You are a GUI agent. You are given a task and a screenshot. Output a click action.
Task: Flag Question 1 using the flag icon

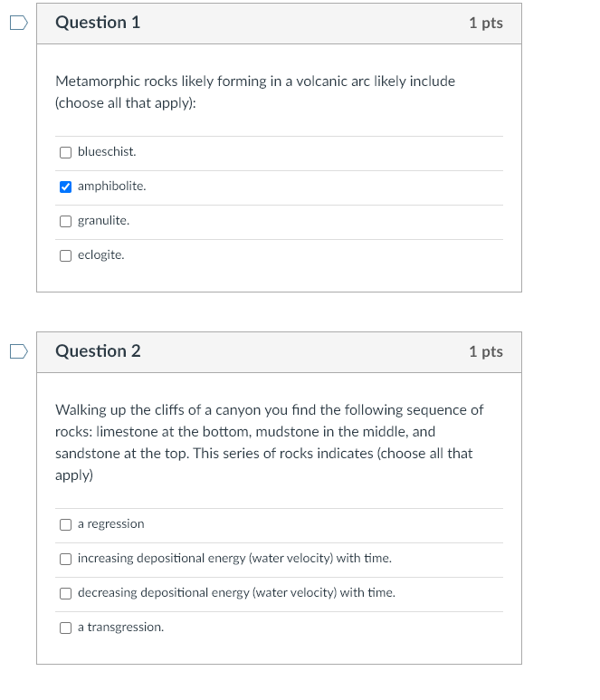coord(20,22)
